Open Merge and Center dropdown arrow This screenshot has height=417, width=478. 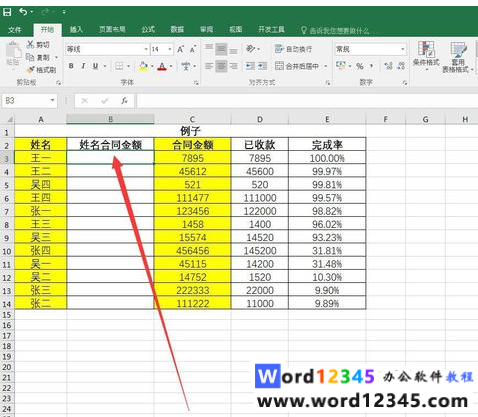326,66
